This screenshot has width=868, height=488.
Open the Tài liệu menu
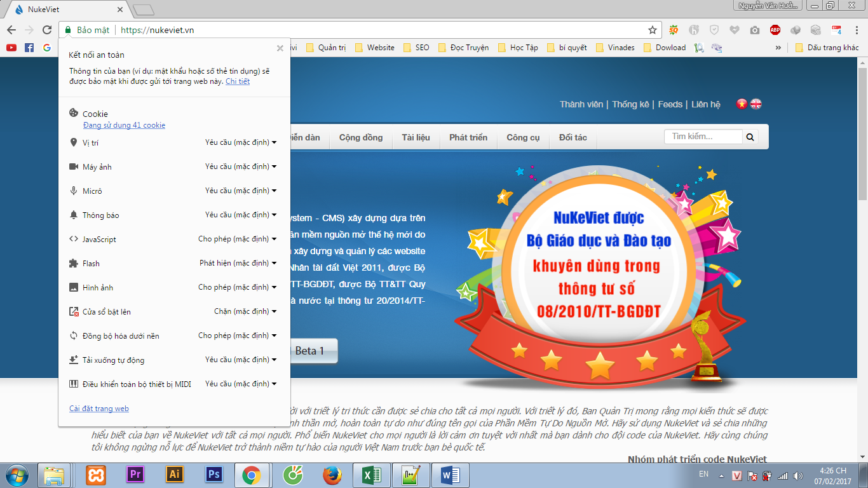tap(416, 137)
